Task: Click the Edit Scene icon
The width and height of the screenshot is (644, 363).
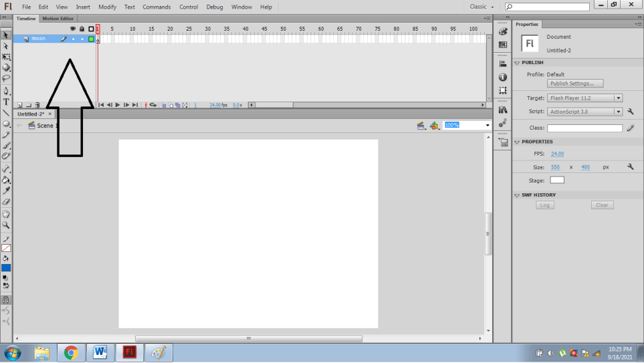Action: click(421, 126)
